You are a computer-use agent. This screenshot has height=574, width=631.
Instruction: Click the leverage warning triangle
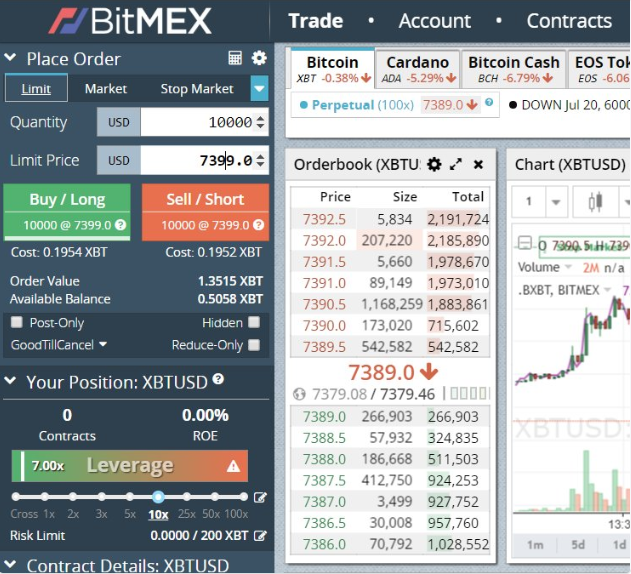(233, 466)
